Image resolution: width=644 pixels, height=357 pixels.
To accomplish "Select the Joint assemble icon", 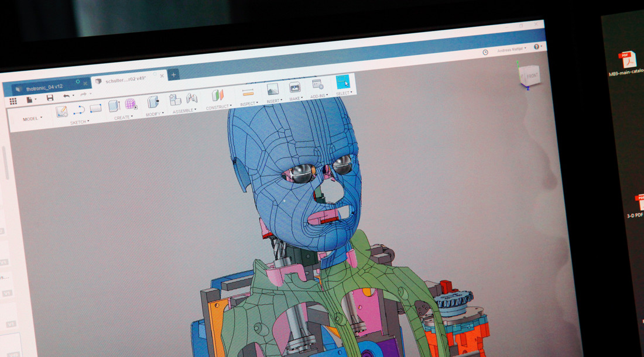I will (x=192, y=98).
